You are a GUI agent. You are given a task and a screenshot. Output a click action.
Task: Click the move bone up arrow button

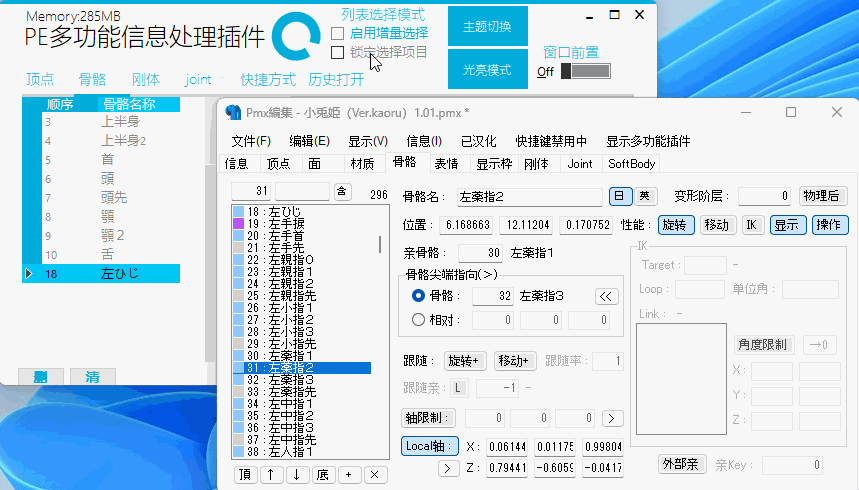tap(269, 474)
